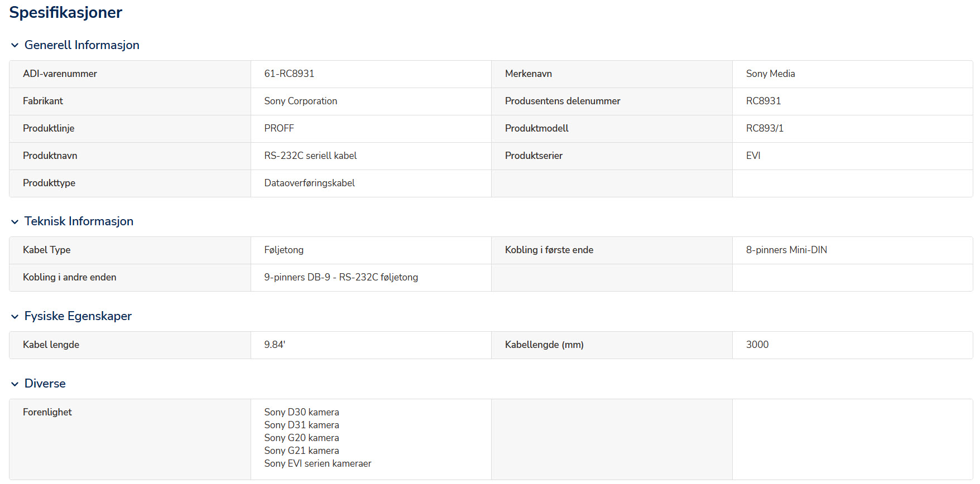Screen dimensions: 980x484
Task: Click the Merkenavn label
Action: pos(529,74)
